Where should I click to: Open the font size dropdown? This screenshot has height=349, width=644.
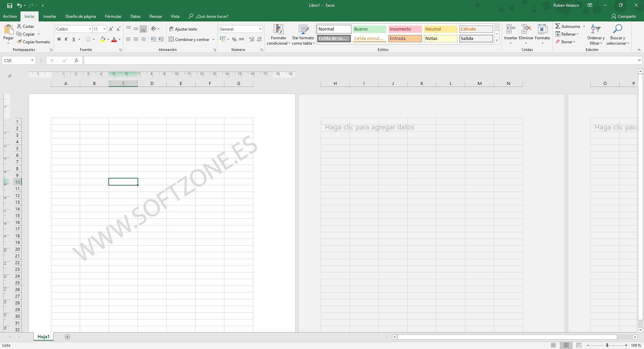104,29
